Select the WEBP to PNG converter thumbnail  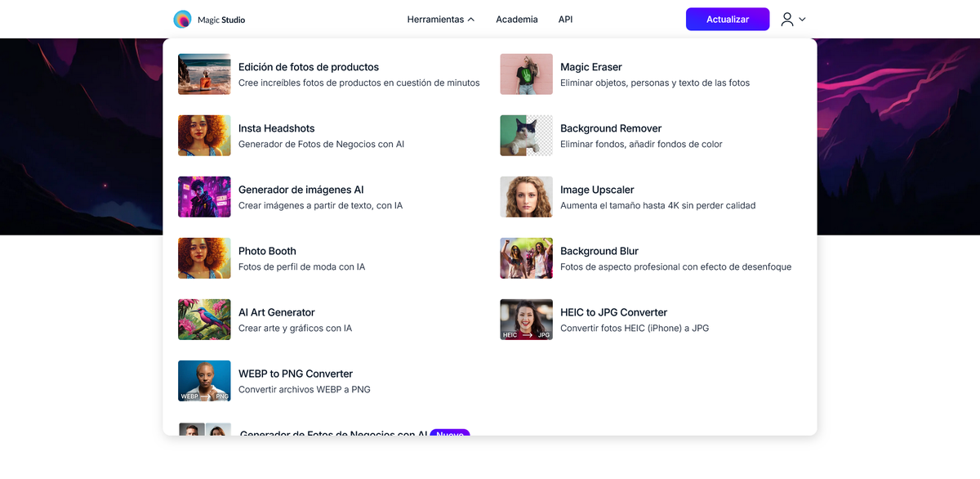tap(204, 380)
